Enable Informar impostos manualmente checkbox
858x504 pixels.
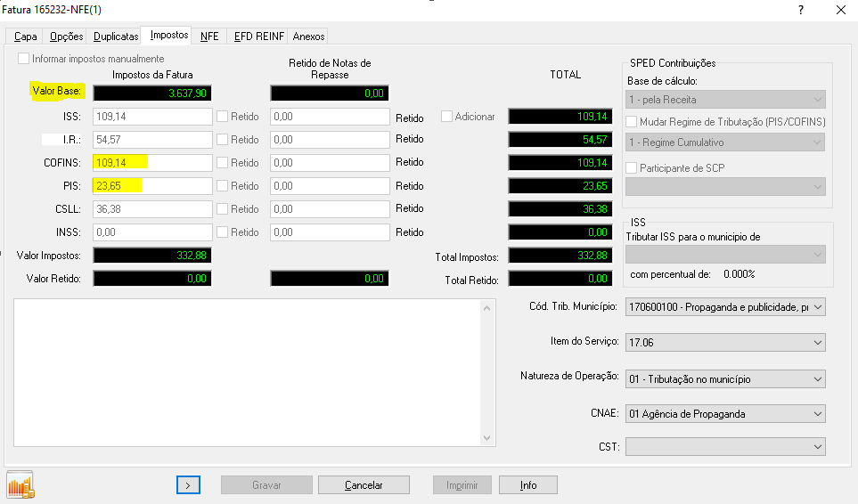pos(23,59)
